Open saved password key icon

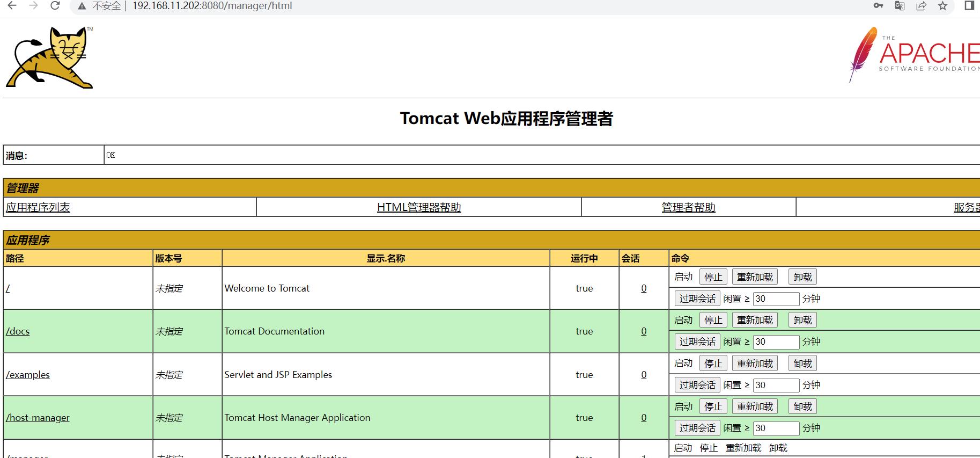click(878, 6)
